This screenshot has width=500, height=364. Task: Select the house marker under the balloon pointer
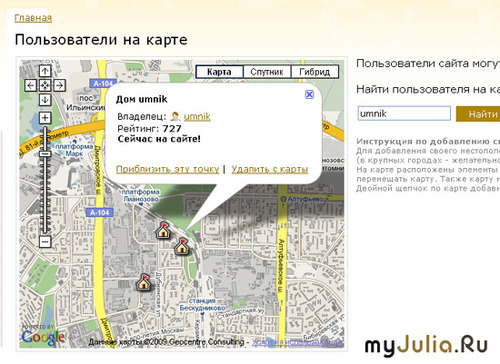182,246
